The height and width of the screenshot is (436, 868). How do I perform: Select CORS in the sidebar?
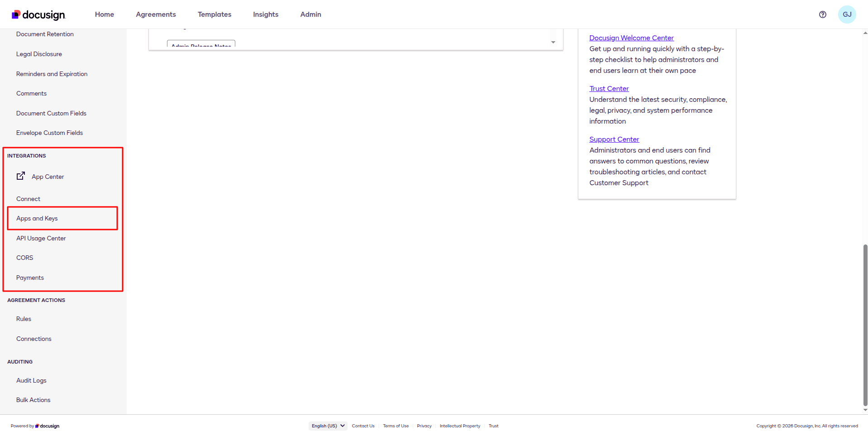pos(24,258)
